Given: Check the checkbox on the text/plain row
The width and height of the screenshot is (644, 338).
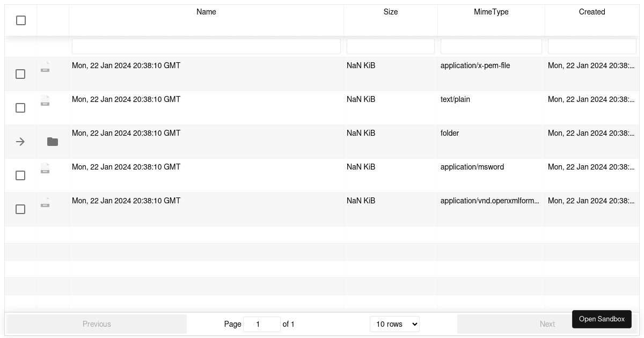Looking at the screenshot, I should point(20,108).
